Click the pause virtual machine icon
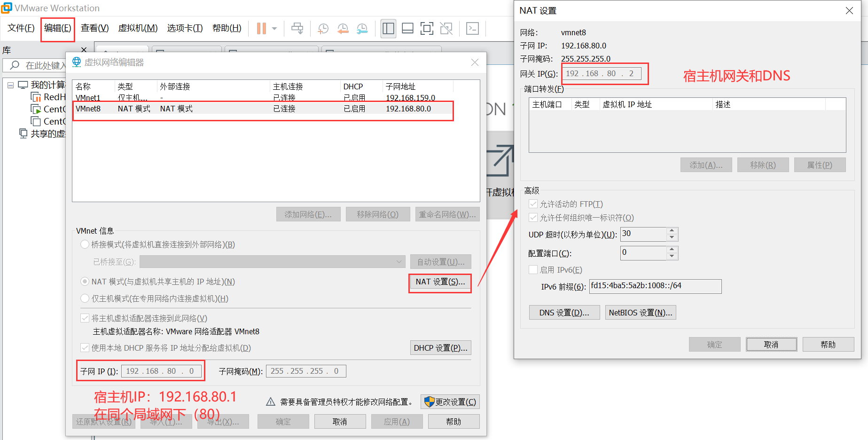Screen dimensions: 868x440 click(261, 29)
